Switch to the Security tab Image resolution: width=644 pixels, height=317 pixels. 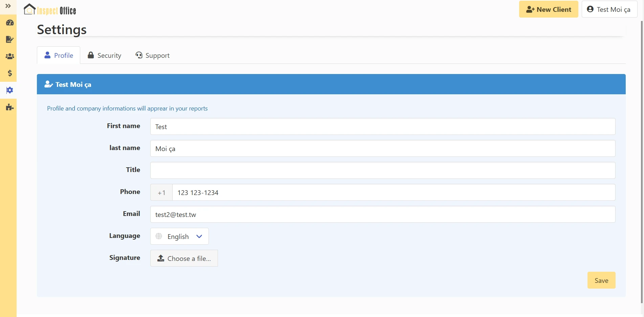(104, 55)
